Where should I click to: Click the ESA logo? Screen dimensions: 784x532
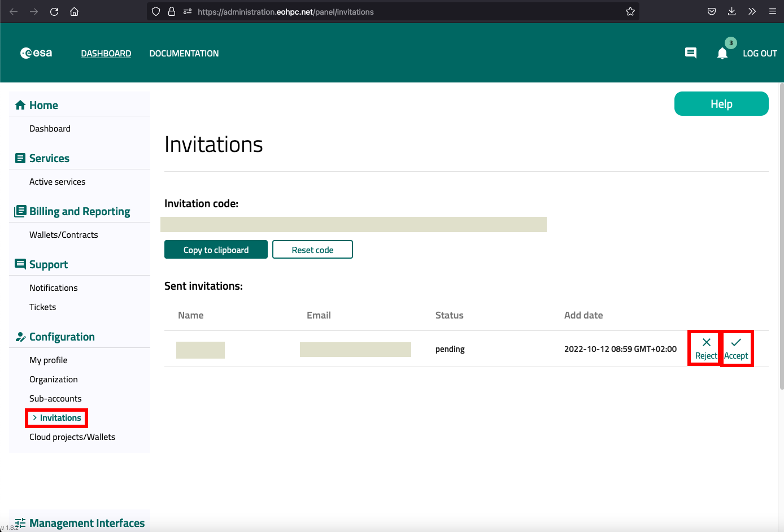point(36,53)
